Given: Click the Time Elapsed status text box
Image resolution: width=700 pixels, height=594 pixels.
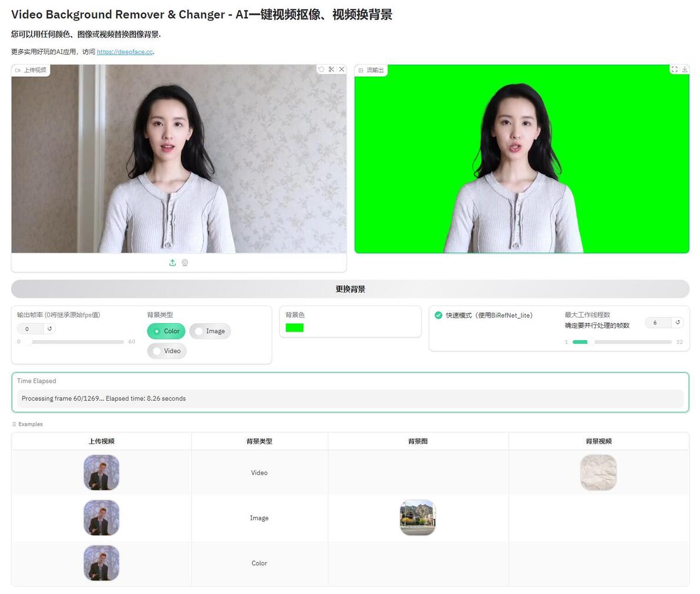Looking at the screenshot, I should (351, 398).
